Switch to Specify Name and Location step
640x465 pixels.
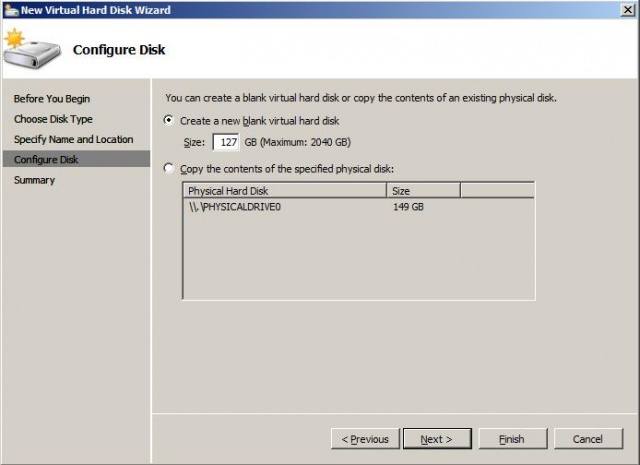point(73,139)
